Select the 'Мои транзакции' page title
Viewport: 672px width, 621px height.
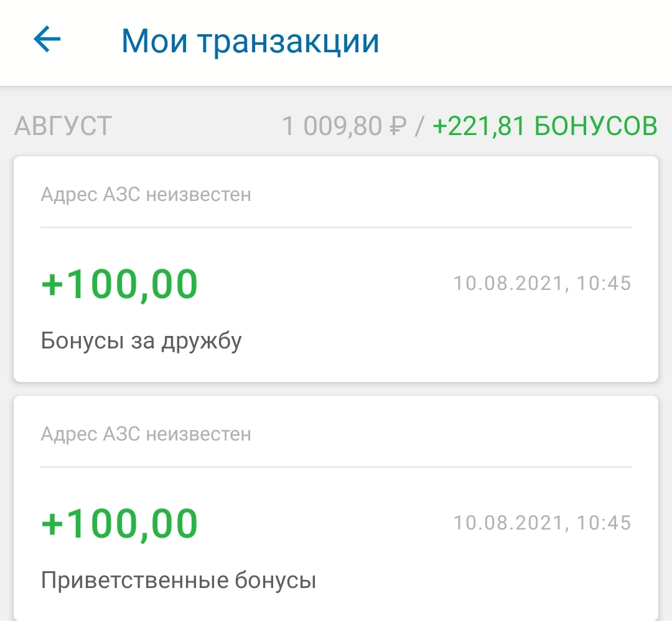click(250, 41)
